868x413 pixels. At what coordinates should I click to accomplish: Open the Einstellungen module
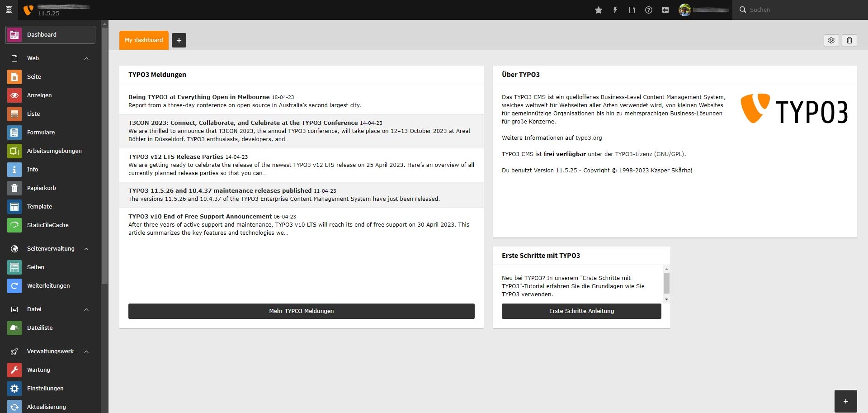point(50,389)
